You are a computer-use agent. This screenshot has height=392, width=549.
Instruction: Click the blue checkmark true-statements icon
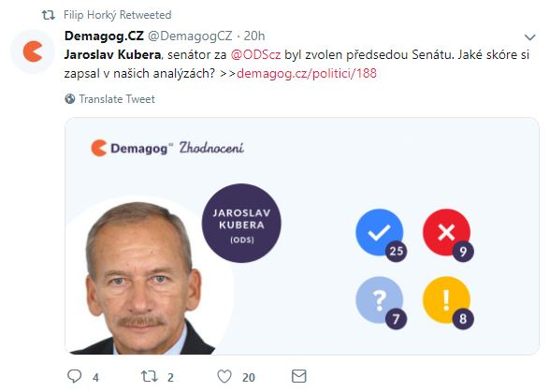coord(379,232)
